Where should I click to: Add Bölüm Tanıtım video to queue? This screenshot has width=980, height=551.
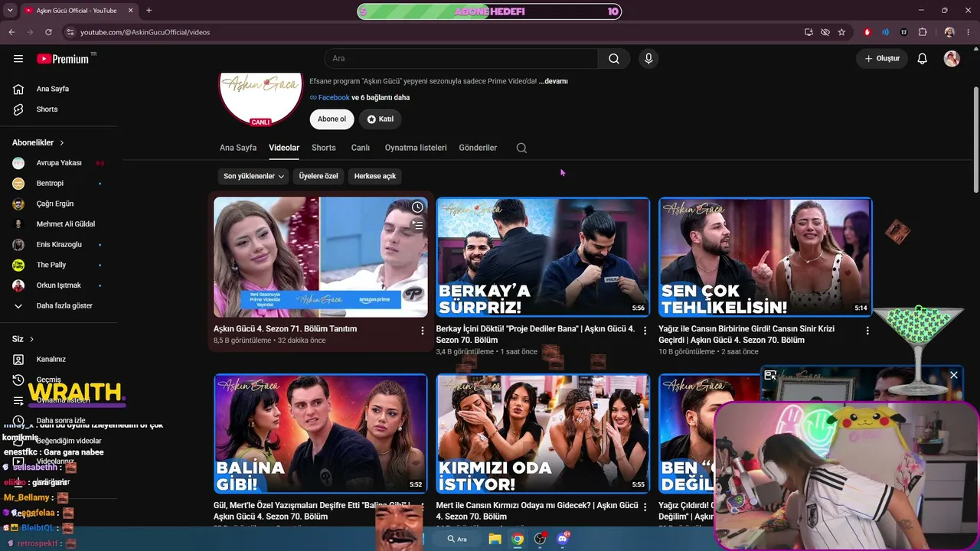417,225
